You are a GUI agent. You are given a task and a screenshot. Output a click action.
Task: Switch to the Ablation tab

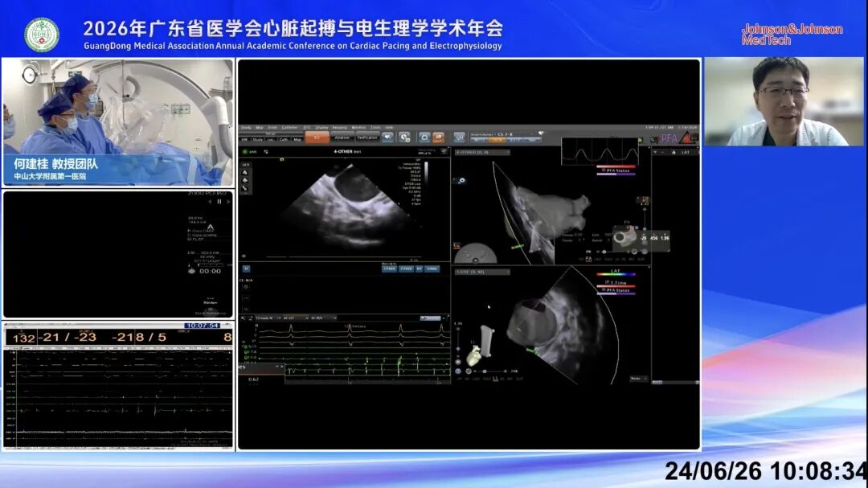[342, 137]
